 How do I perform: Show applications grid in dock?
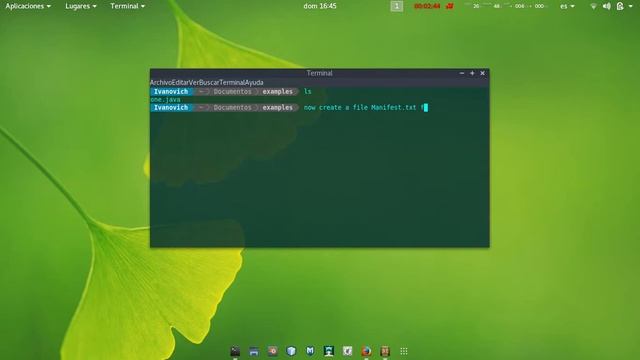coord(404,351)
